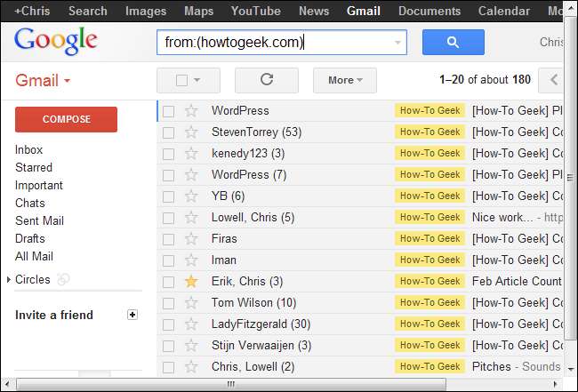This screenshot has height=392, width=578.
Task: Star the Firas email
Action: pyautogui.click(x=191, y=239)
